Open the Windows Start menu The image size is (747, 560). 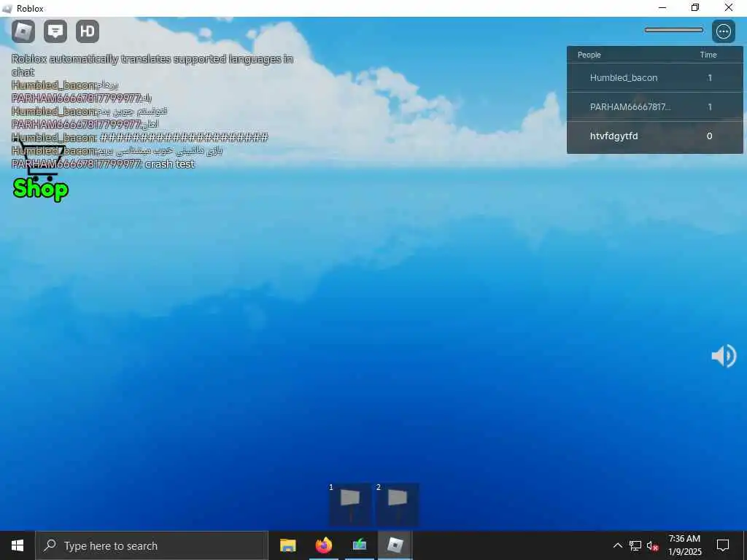(18, 545)
